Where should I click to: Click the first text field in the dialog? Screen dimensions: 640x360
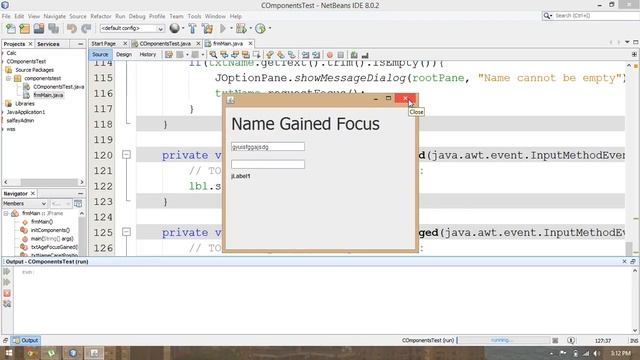point(268,147)
